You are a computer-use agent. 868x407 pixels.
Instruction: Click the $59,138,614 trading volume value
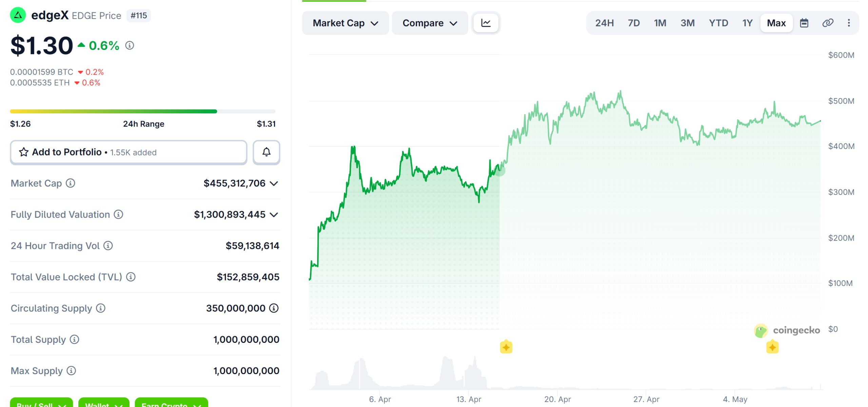[x=253, y=246]
